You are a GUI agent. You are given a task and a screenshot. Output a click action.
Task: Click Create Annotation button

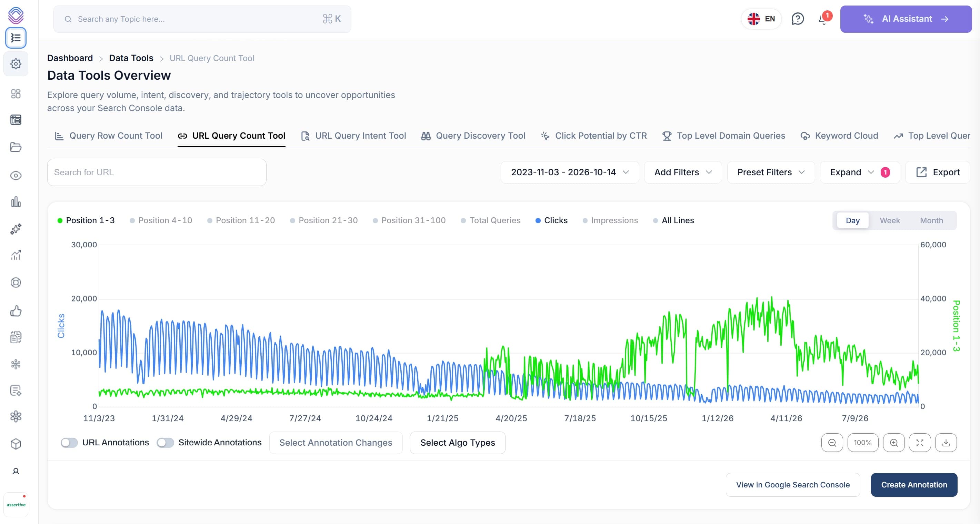tap(914, 485)
